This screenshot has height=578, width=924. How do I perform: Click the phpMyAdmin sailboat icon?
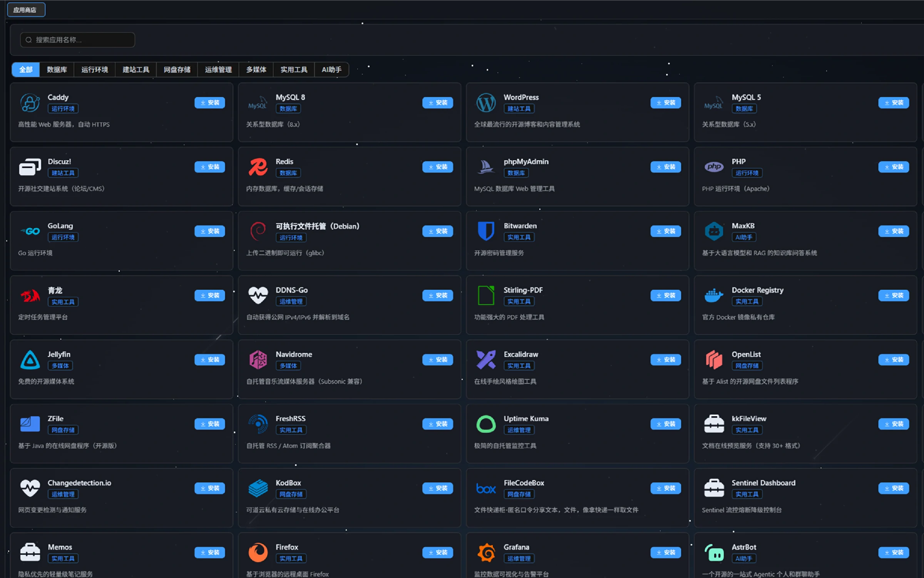(x=486, y=167)
